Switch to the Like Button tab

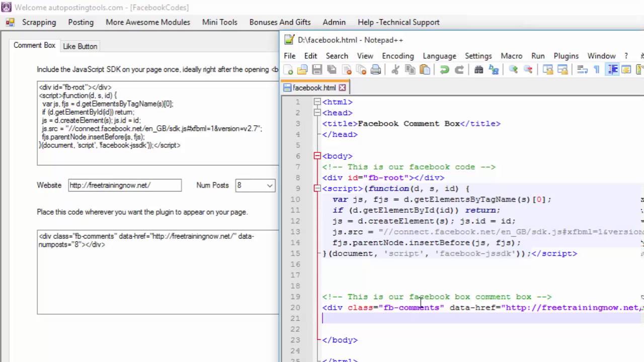(x=80, y=46)
